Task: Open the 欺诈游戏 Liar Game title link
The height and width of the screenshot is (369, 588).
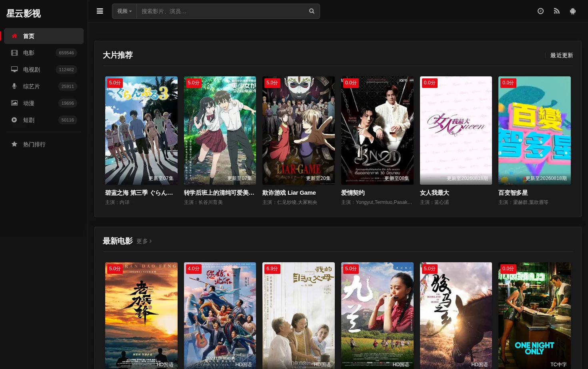Action: point(289,193)
